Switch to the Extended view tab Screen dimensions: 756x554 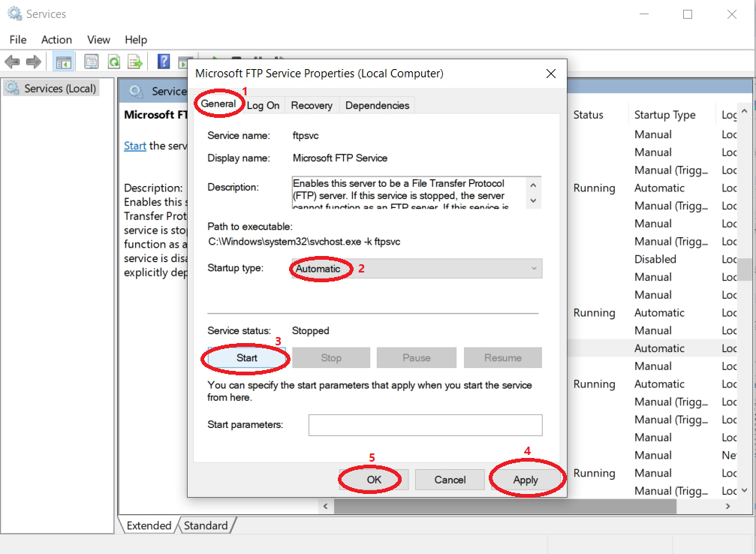[x=149, y=525]
